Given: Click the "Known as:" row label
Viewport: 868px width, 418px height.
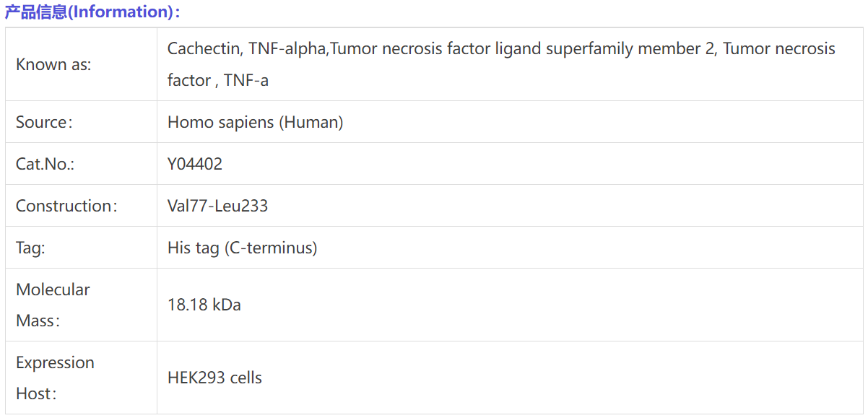Looking at the screenshot, I should pos(53,64).
